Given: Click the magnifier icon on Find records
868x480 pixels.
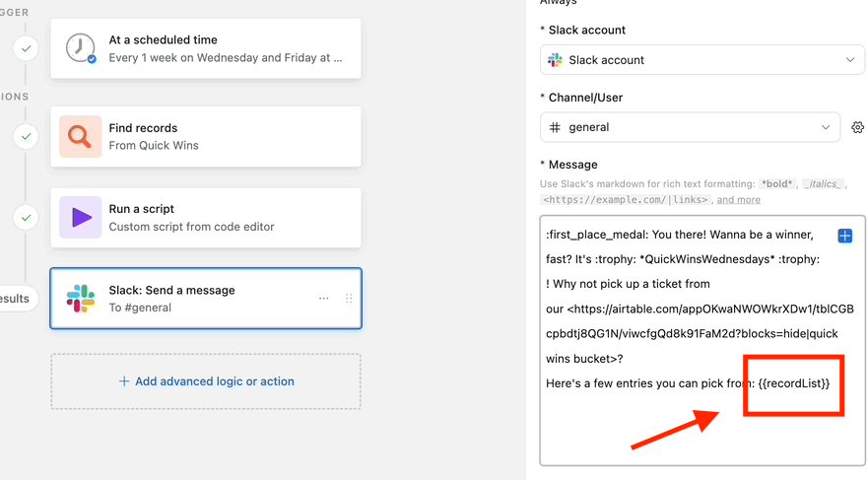Looking at the screenshot, I should [x=80, y=136].
